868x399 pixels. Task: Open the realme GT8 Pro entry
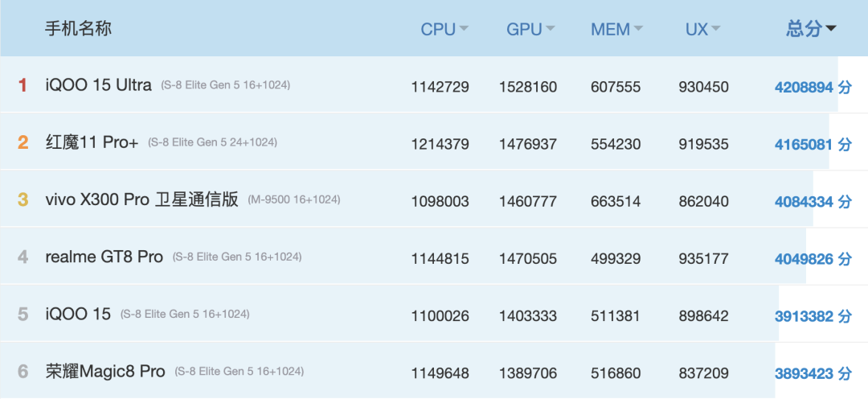click(x=104, y=257)
